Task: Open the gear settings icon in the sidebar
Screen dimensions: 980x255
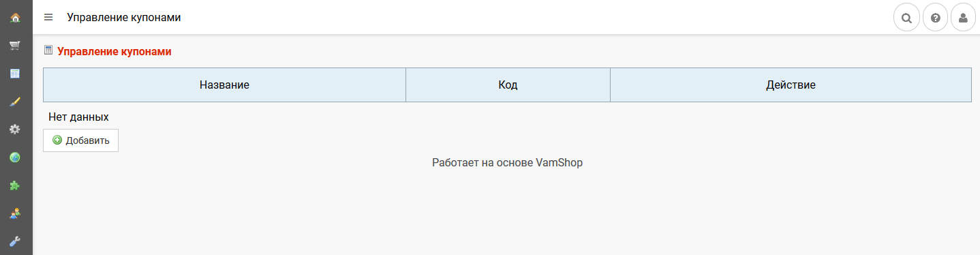Action: (15, 130)
